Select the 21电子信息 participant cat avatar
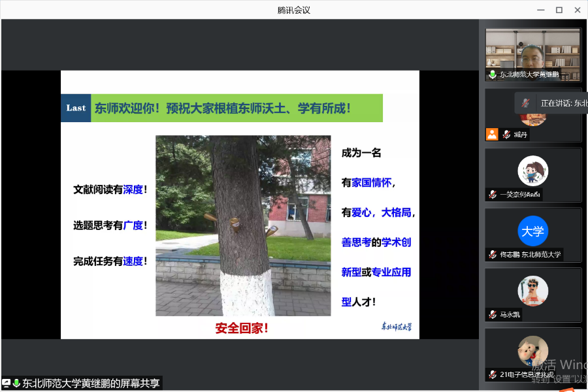The image size is (588, 392). pos(532,351)
